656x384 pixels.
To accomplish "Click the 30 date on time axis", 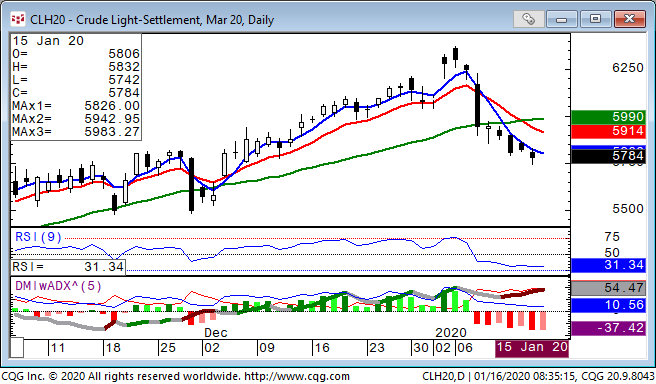I will click(x=421, y=348).
